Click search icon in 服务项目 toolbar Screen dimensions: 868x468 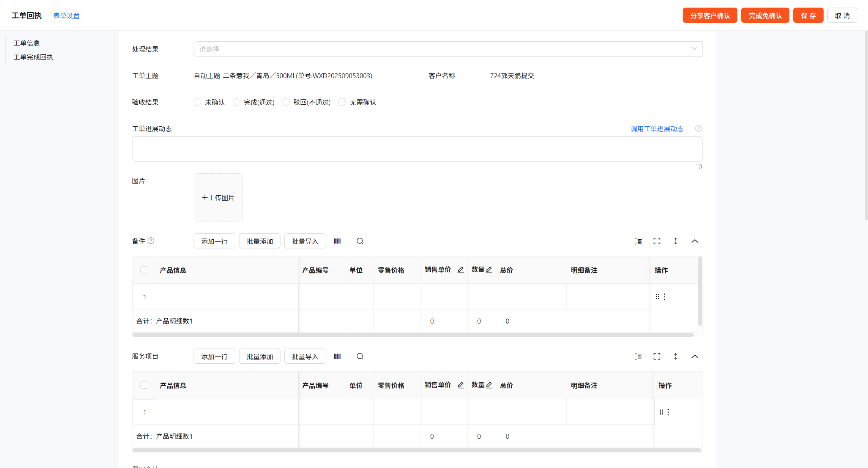[x=360, y=356]
